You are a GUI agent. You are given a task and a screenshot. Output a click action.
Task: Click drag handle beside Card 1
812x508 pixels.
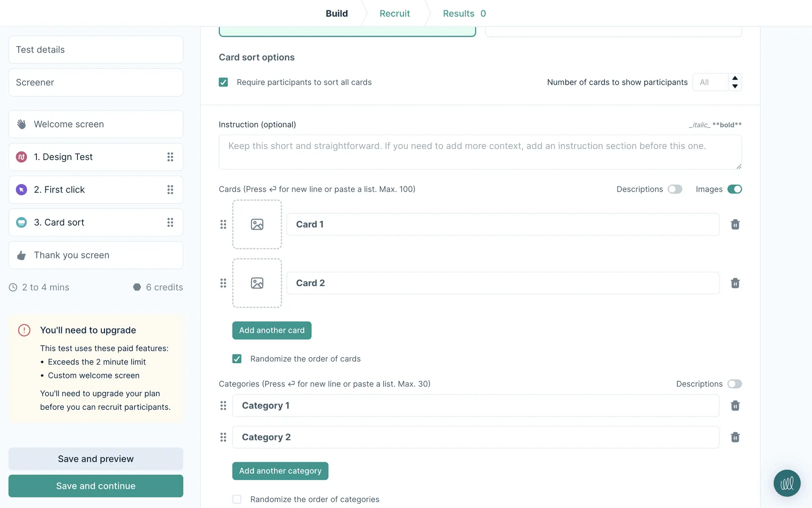click(x=223, y=224)
